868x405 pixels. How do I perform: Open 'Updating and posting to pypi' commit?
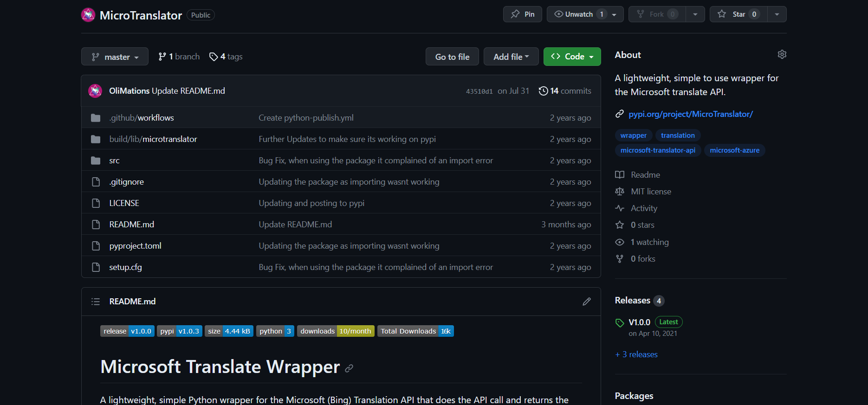click(311, 203)
